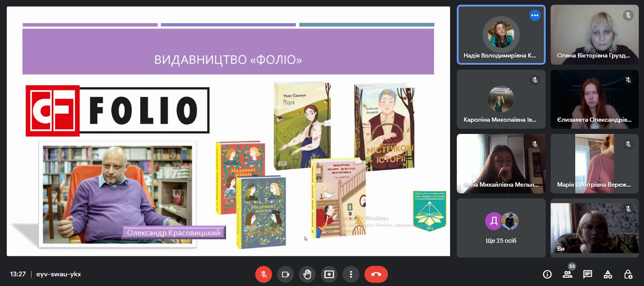Open meeting details info icon
Image resolution: width=644 pixels, height=286 pixels.
point(547,274)
